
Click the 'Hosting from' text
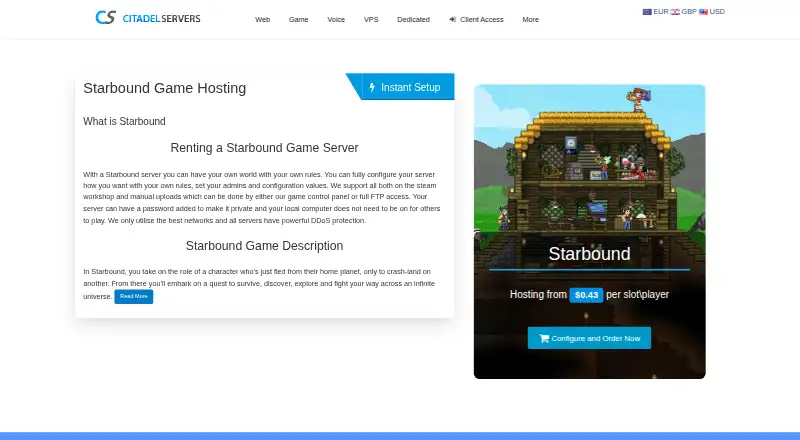coord(538,295)
